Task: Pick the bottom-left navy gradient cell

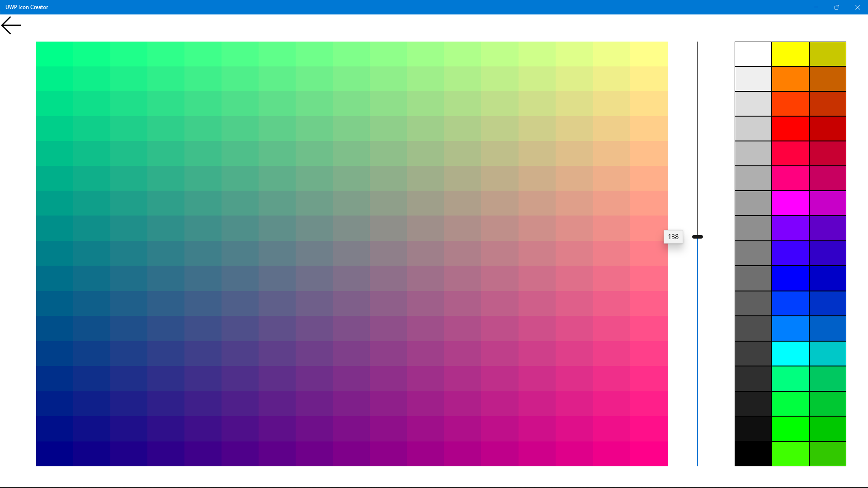Action: coord(55,454)
